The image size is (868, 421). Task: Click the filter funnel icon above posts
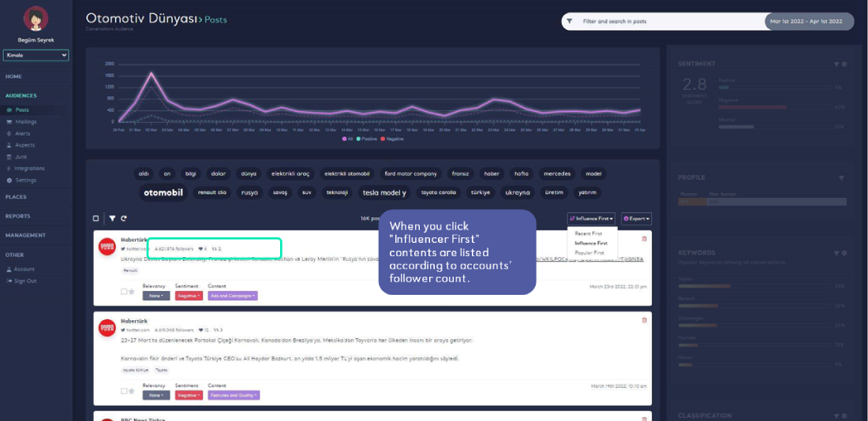(x=112, y=218)
